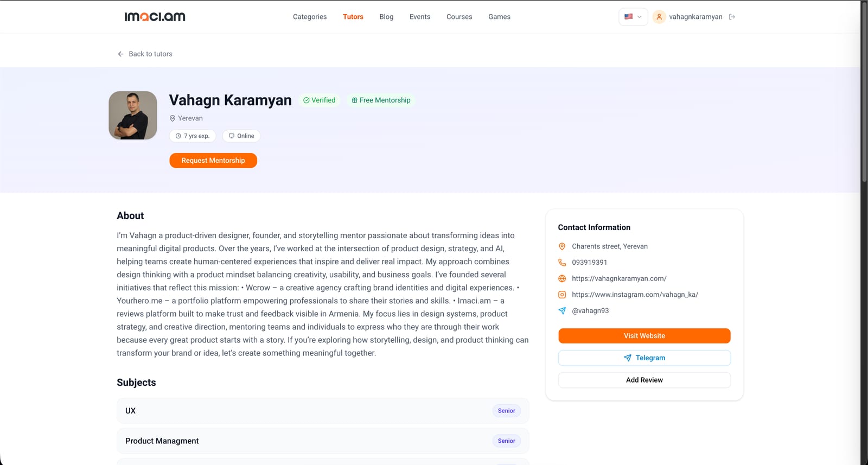
Task: Click the page vertical scrollbar
Action: (x=864, y=92)
